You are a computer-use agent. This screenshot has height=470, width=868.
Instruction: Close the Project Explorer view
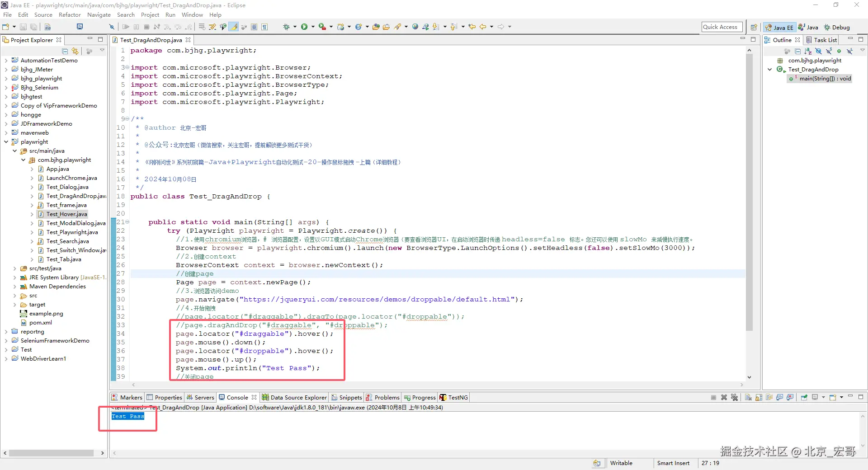pyautogui.click(x=59, y=40)
